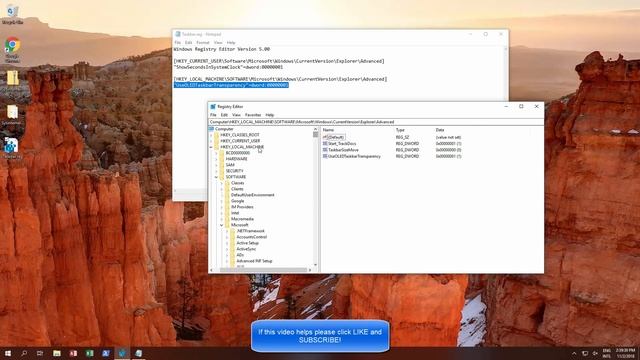Switch to the Notepad taskbar button

(x=138, y=353)
